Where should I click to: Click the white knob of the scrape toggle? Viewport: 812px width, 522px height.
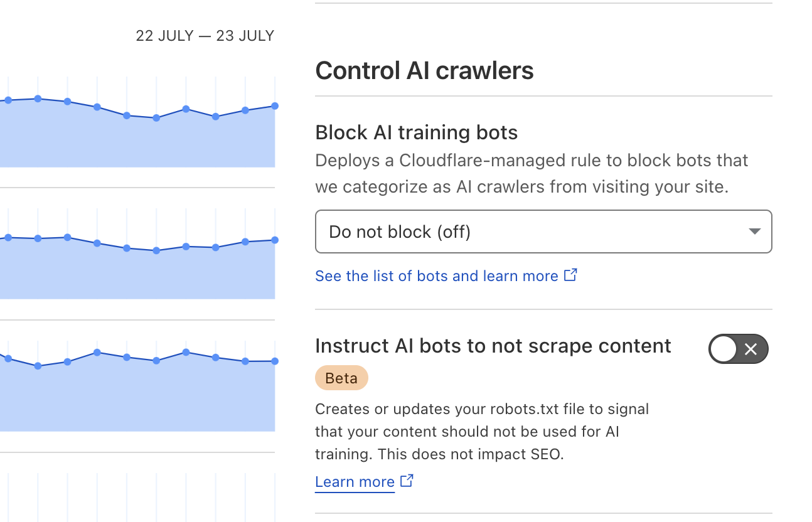point(724,349)
